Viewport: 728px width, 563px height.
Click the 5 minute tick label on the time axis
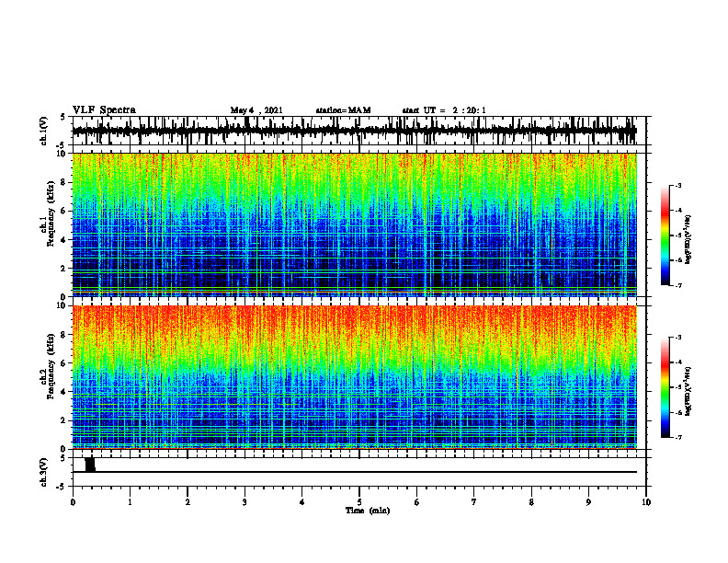click(x=359, y=502)
